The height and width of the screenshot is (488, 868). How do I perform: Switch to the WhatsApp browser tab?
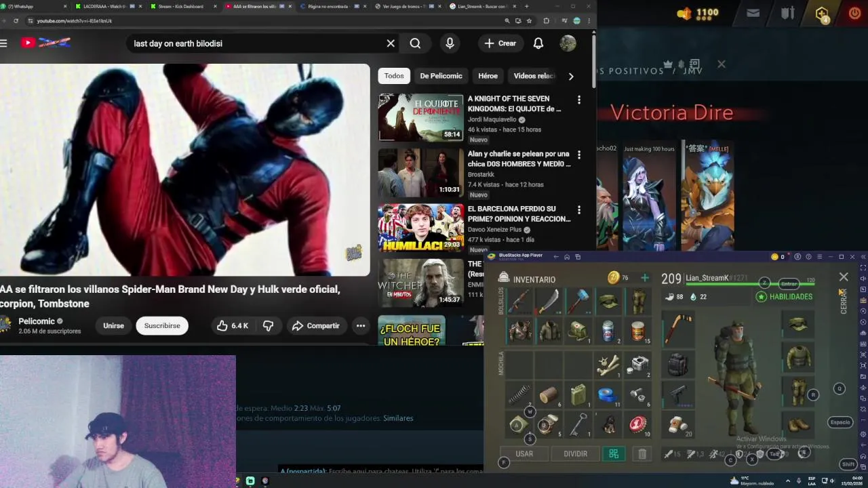pos(34,6)
